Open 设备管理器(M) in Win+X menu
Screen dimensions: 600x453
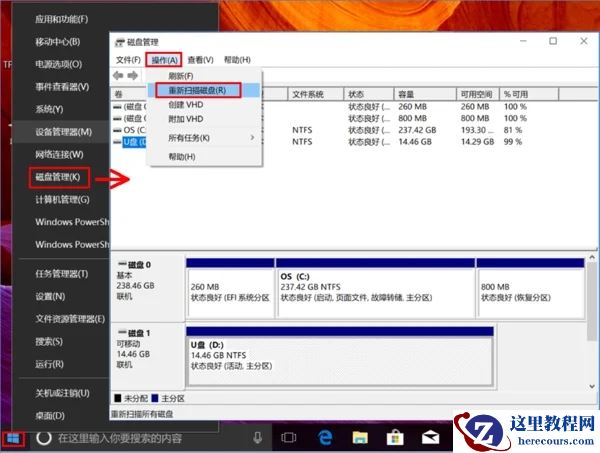pyautogui.click(x=62, y=132)
